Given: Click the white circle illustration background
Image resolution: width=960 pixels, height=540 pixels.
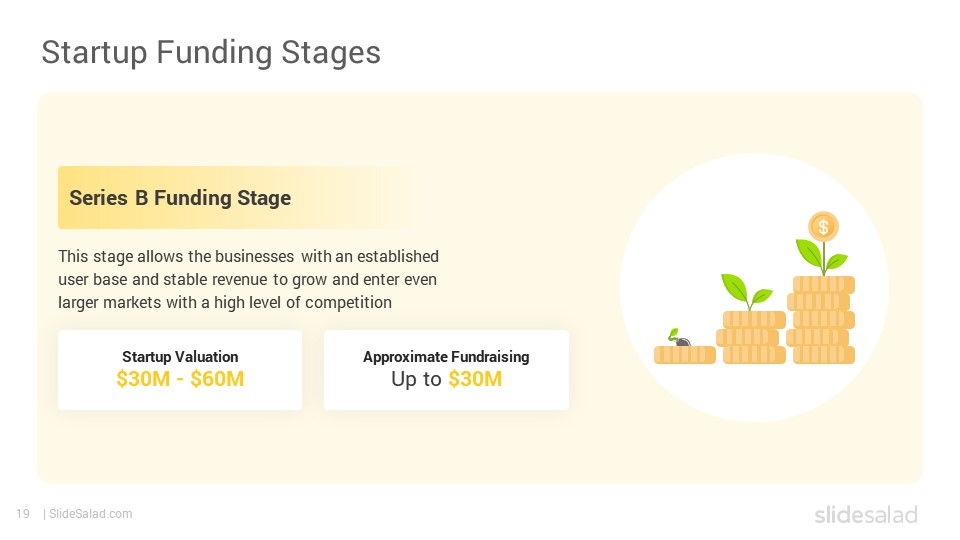Looking at the screenshot, I should (x=754, y=287).
